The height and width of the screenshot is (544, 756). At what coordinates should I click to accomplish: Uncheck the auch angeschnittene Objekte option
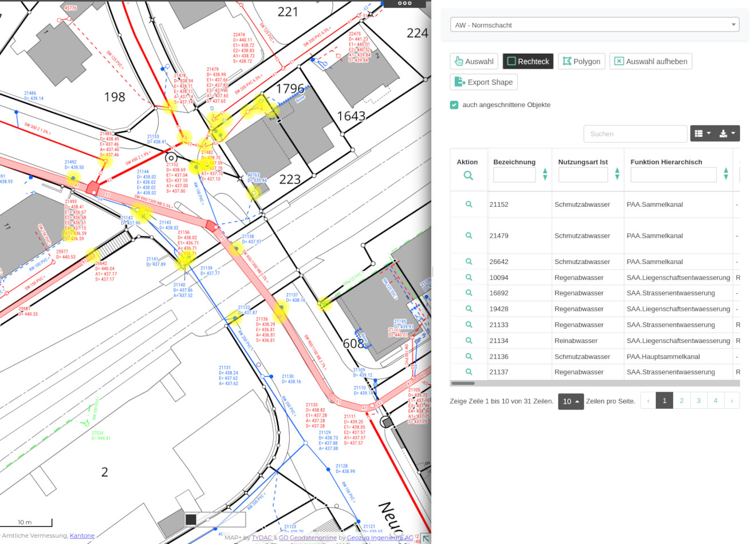[x=454, y=105]
